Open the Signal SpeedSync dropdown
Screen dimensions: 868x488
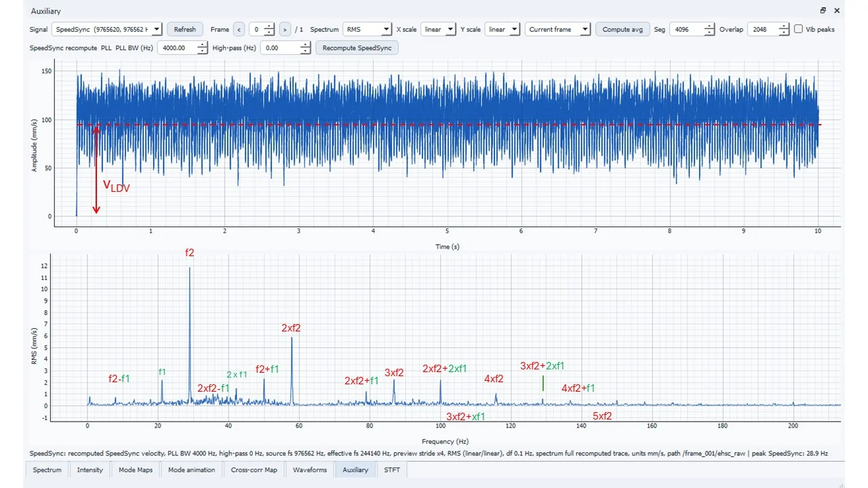click(x=107, y=29)
